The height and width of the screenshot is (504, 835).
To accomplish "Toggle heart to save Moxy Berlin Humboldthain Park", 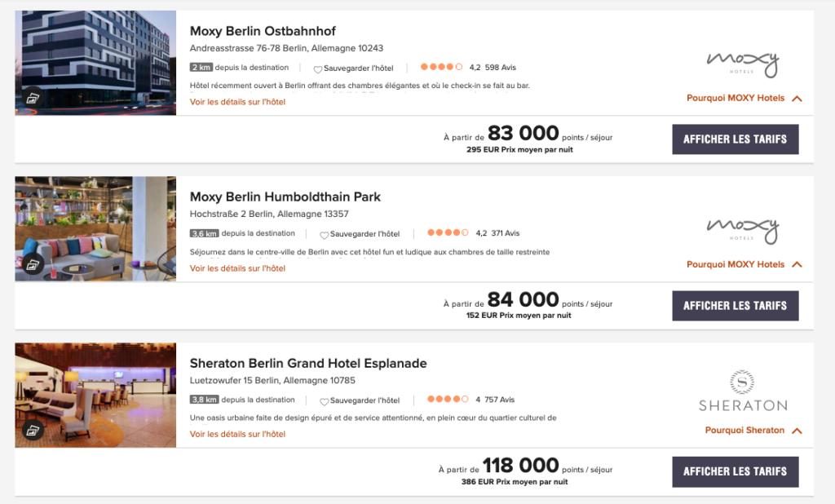I will tap(324, 235).
